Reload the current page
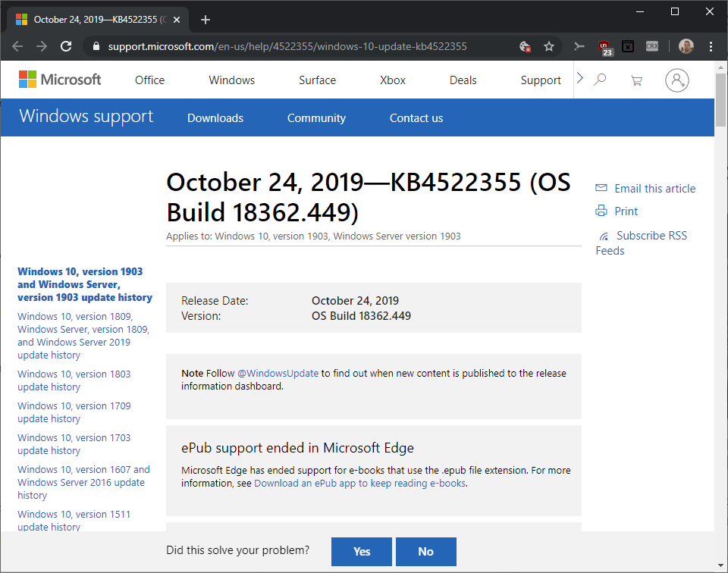Image resolution: width=728 pixels, height=573 pixels. click(x=66, y=46)
